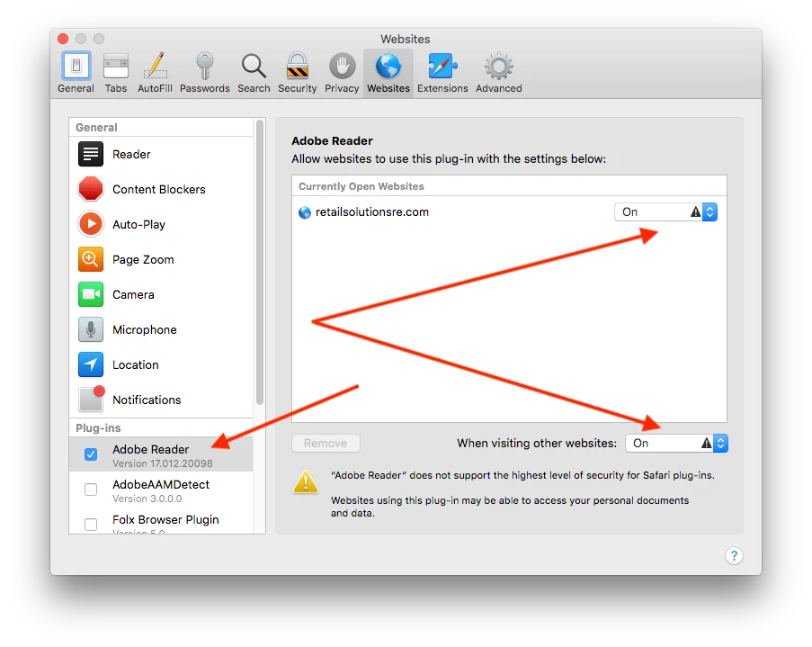The height and width of the screenshot is (647, 812).
Task: Select the Location arrow icon
Action: [x=91, y=364]
